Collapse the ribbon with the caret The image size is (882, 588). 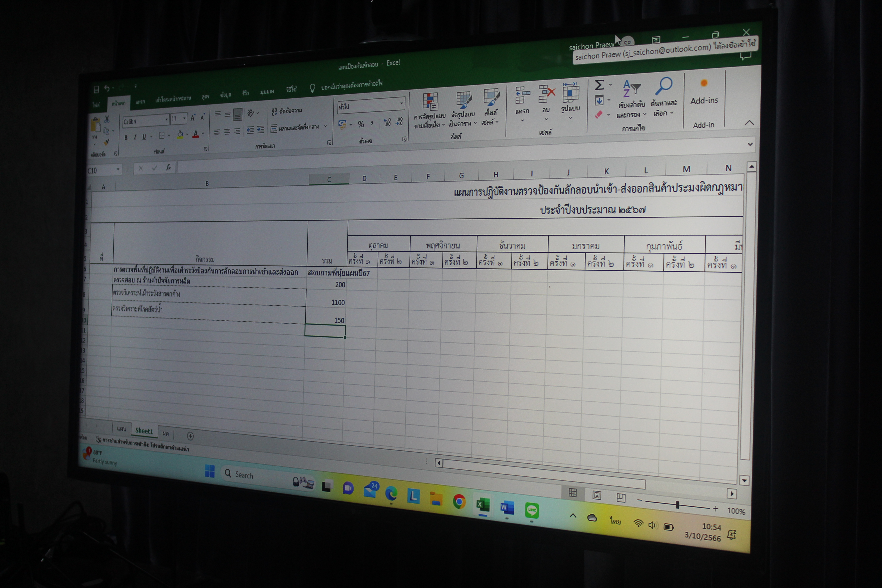[749, 123]
